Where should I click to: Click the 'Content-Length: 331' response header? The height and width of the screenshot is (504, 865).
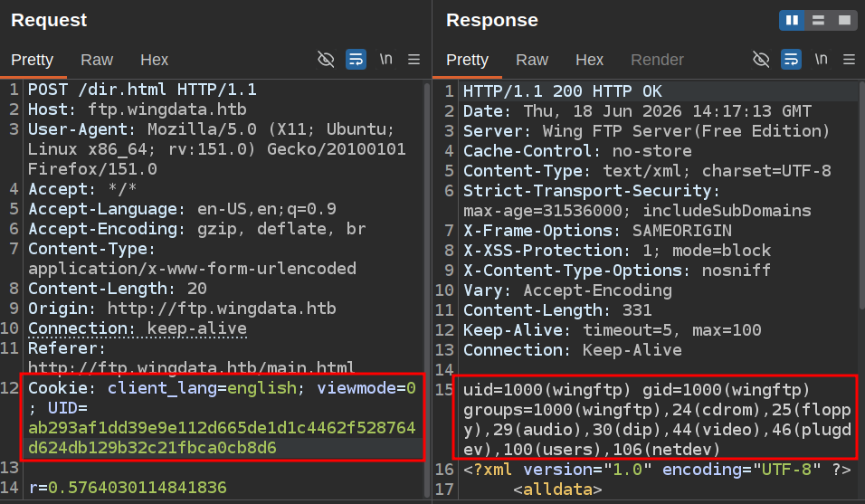coord(557,309)
